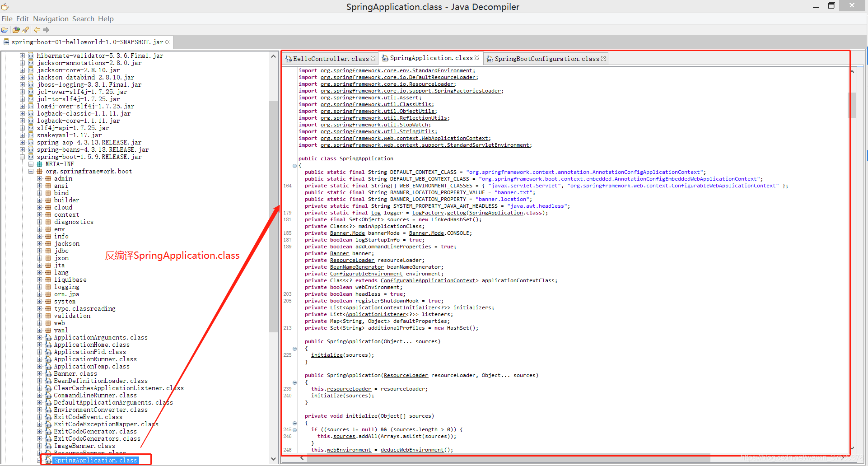Viewport: 868px width, 466px height.
Task: Expand the spring-aop-4.3.13.RELEASE.jar node
Action: pos(22,143)
